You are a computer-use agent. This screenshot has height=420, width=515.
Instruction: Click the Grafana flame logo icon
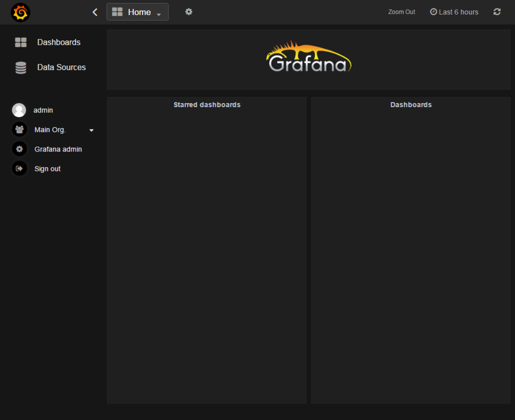click(x=20, y=13)
